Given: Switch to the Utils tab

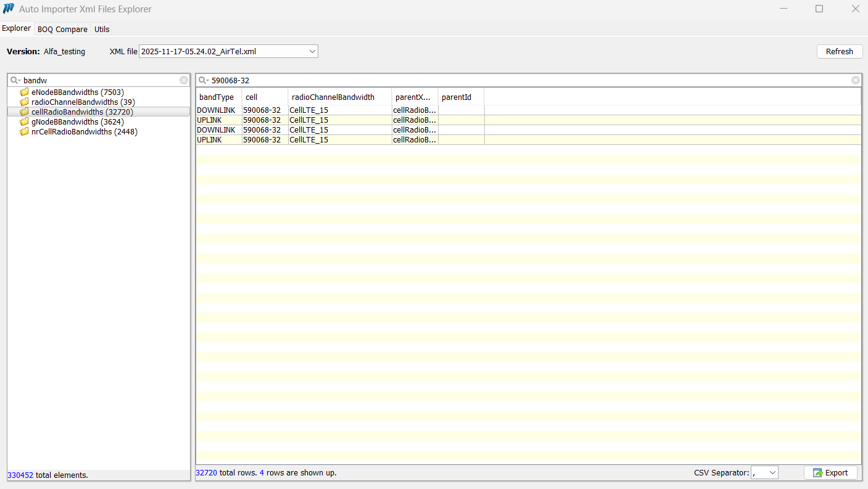Looking at the screenshot, I should (x=102, y=29).
